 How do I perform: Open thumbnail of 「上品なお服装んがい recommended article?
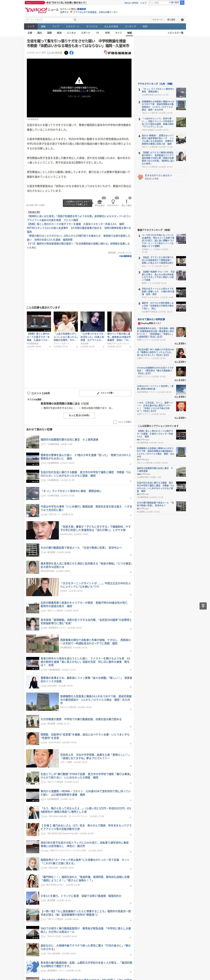point(66,322)
